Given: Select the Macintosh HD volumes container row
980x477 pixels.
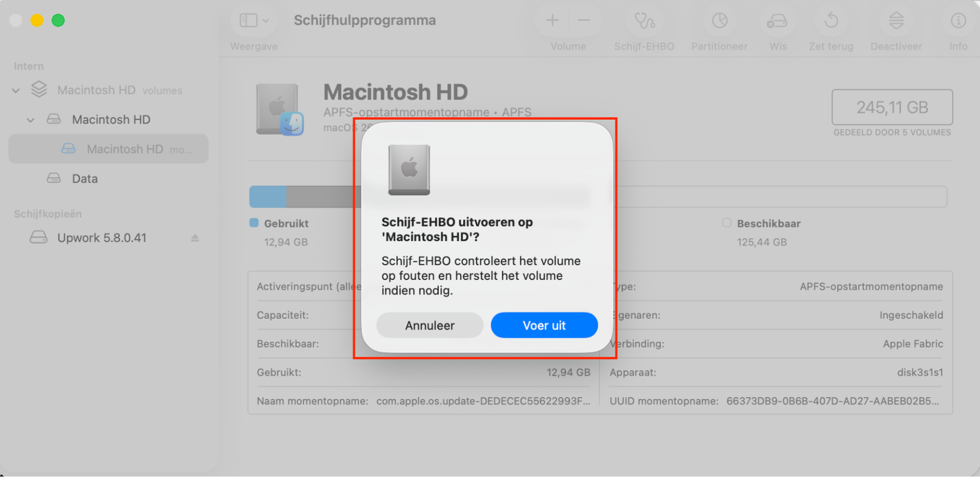Looking at the screenshot, I should click(x=108, y=90).
